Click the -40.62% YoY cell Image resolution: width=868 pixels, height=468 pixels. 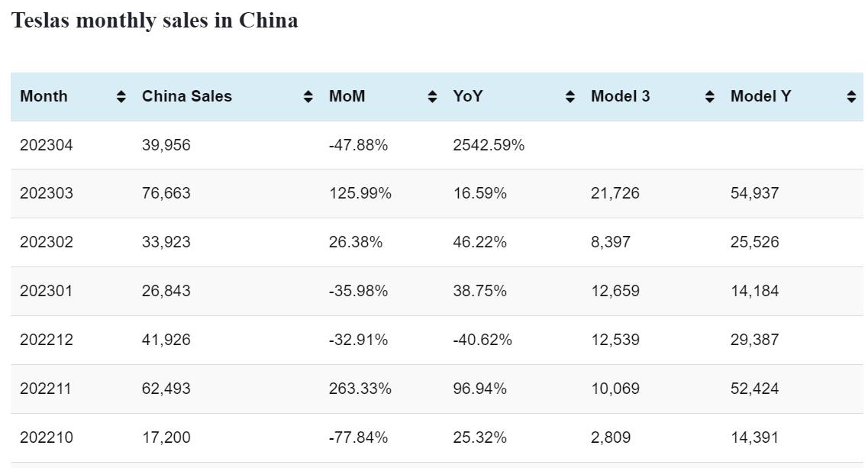click(482, 340)
